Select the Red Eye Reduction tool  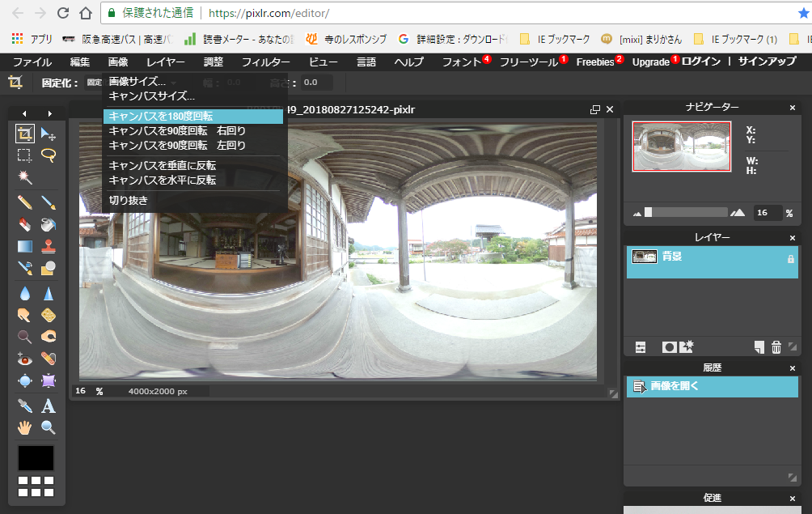coord(24,359)
